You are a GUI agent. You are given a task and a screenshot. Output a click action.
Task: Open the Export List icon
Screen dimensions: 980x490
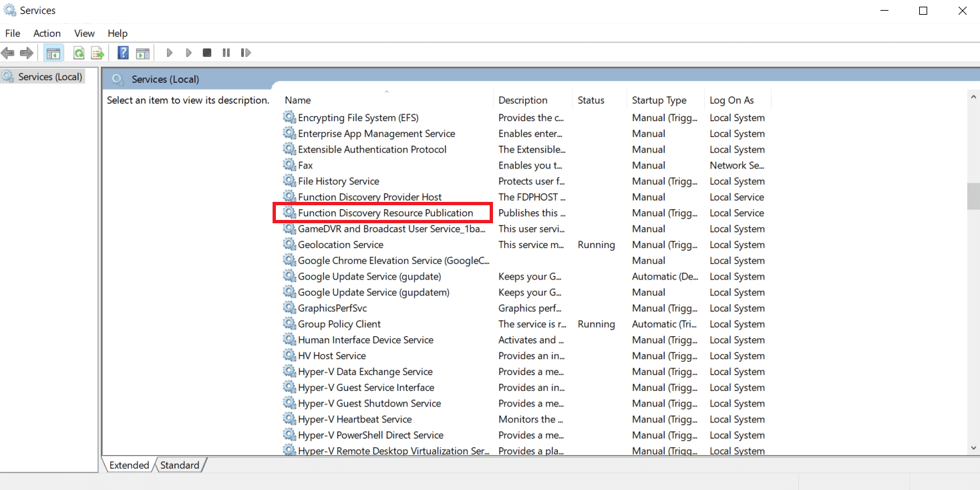point(97,52)
